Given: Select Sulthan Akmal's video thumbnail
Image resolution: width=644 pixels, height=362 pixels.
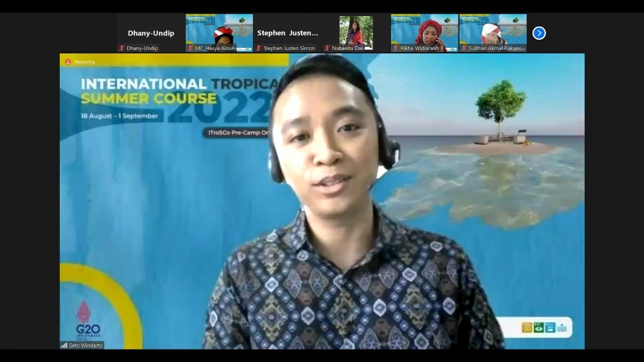Looking at the screenshot, I should pyautogui.click(x=493, y=30).
